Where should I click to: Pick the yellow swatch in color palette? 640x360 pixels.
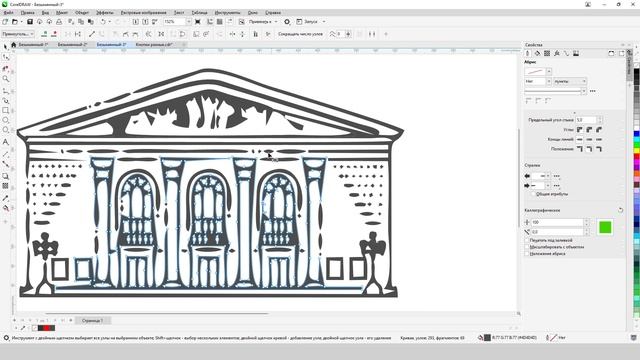[637, 151]
